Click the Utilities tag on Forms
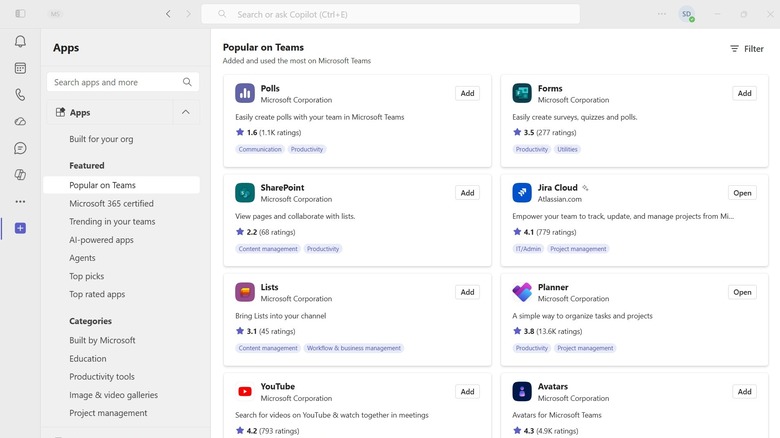Image resolution: width=780 pixels, height=438 pixels. pyautogui.click(x=567, y=149)
